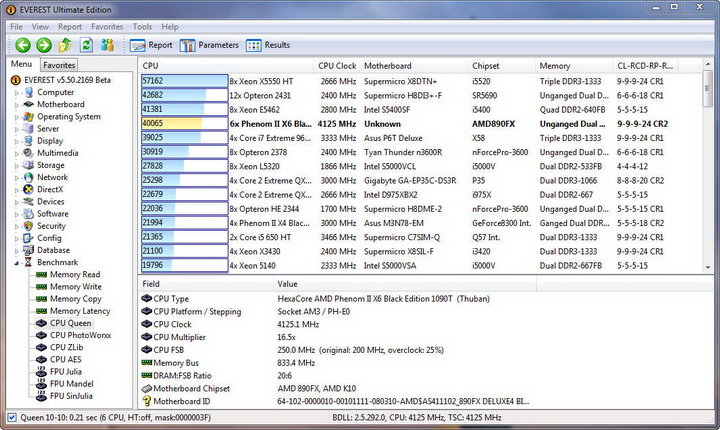Open the Favorites menu

[107, 27]
